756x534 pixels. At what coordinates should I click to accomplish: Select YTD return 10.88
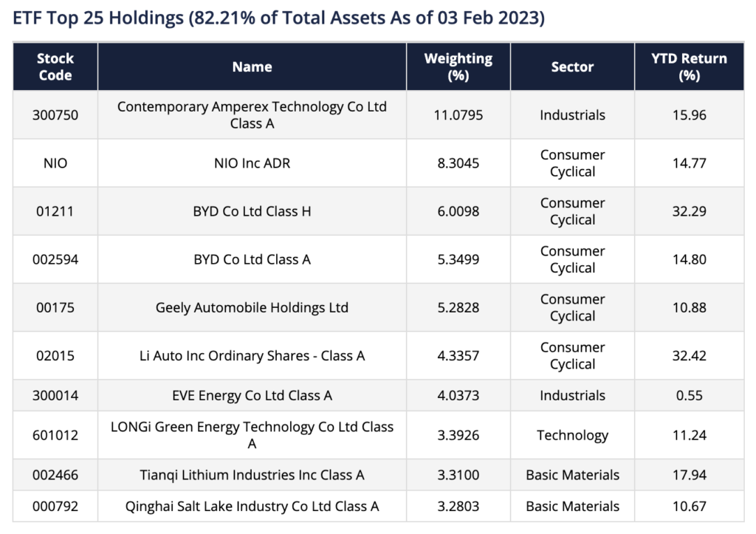point(689,308)
